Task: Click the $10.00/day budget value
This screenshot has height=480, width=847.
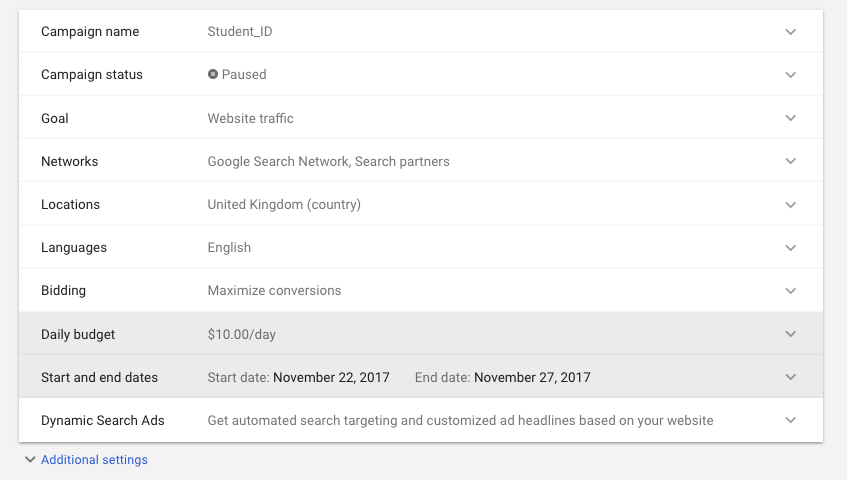Action: pos(241,335)
